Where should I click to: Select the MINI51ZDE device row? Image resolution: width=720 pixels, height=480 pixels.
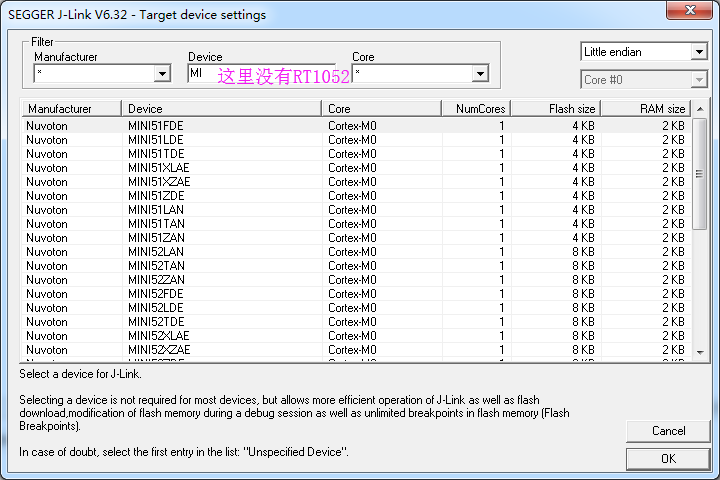356,196
